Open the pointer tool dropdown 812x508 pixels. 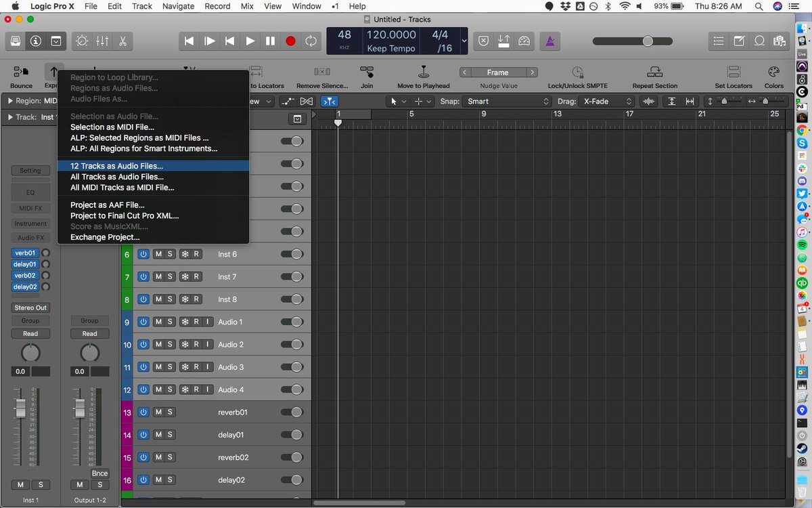coord(399,101)
